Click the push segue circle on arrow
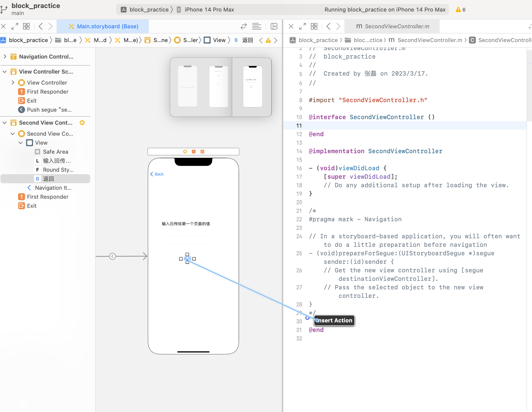 click(x=112, y=256)
